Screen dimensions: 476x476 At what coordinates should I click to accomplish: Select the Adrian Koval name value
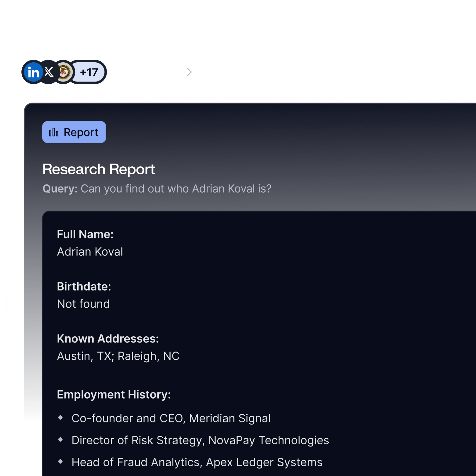pyautogui.click(x=90, y=252)
